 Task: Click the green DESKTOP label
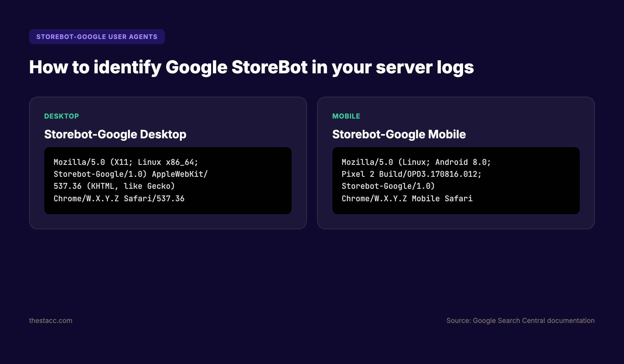pos(62,116)
